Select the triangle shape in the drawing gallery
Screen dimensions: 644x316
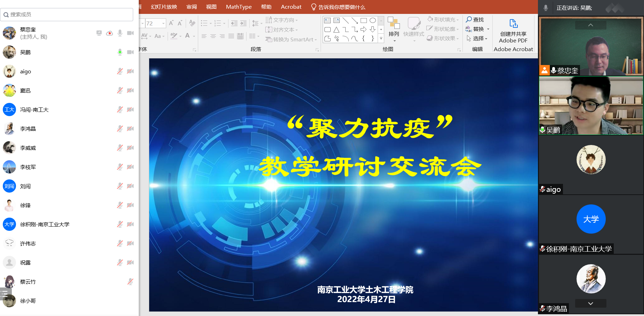tap(337, 30)
